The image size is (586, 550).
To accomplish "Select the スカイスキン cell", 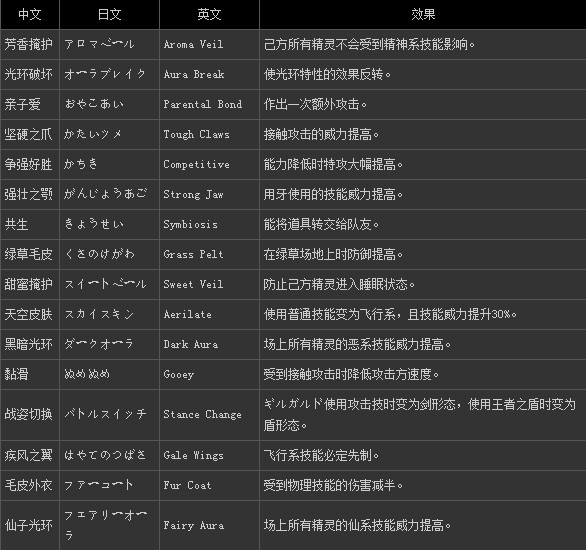I will 110,314.
